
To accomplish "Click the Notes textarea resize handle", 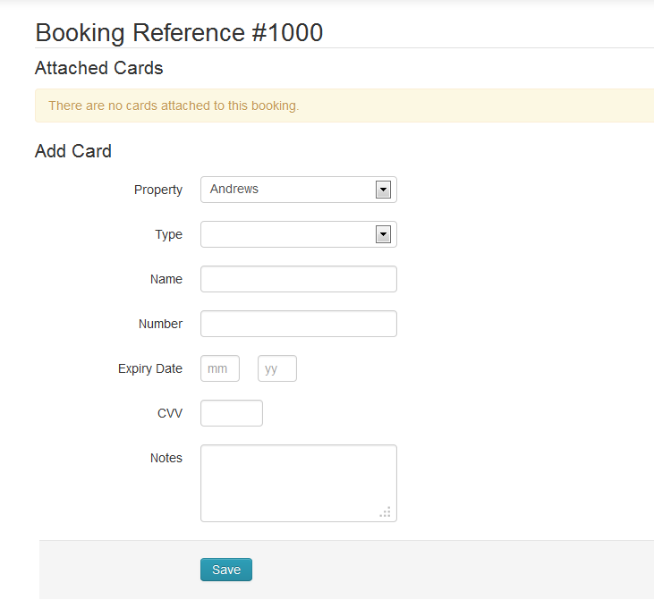I will click(386, 512).
